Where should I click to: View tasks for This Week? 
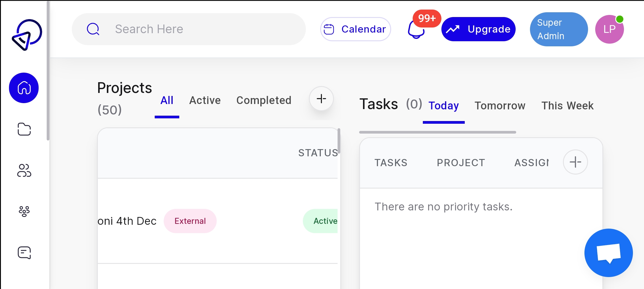click(x=567, y=105)
